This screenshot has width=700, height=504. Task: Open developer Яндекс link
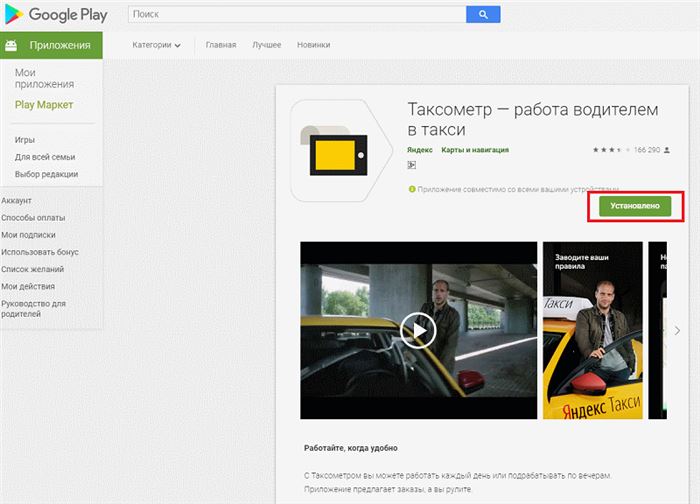pos(420,150)
